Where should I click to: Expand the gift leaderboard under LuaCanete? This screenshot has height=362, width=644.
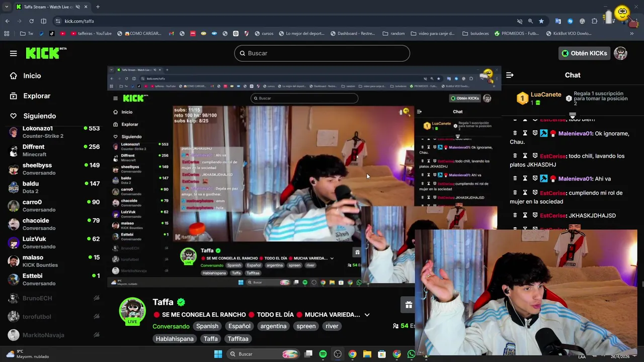[x=573, y=115]
